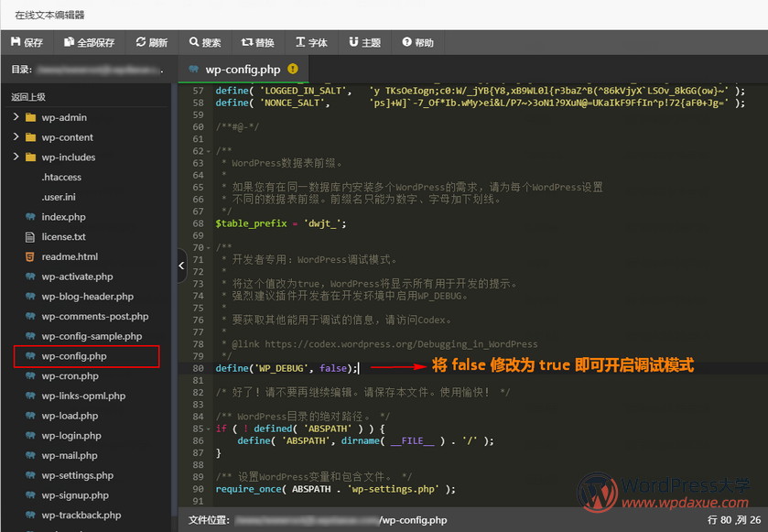Switch to the wp-config.php editor tab
The image size is (768, 532).
click(x=243, y=69)
